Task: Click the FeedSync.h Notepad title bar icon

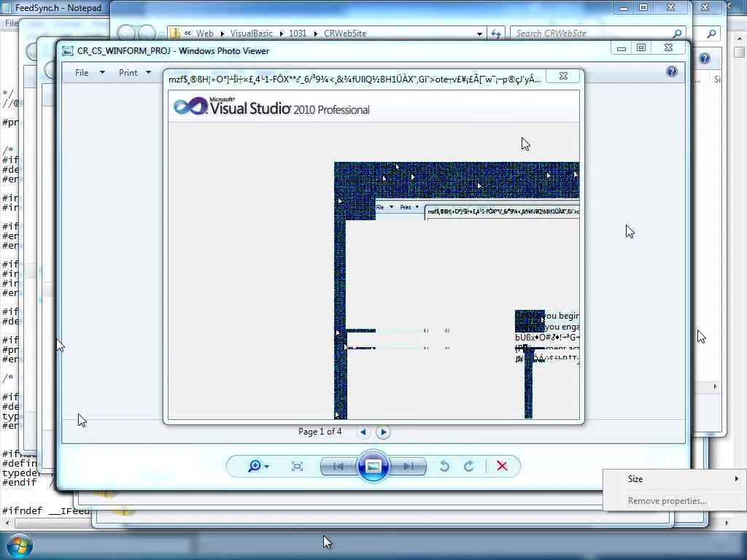Action: tap(7, 7)
